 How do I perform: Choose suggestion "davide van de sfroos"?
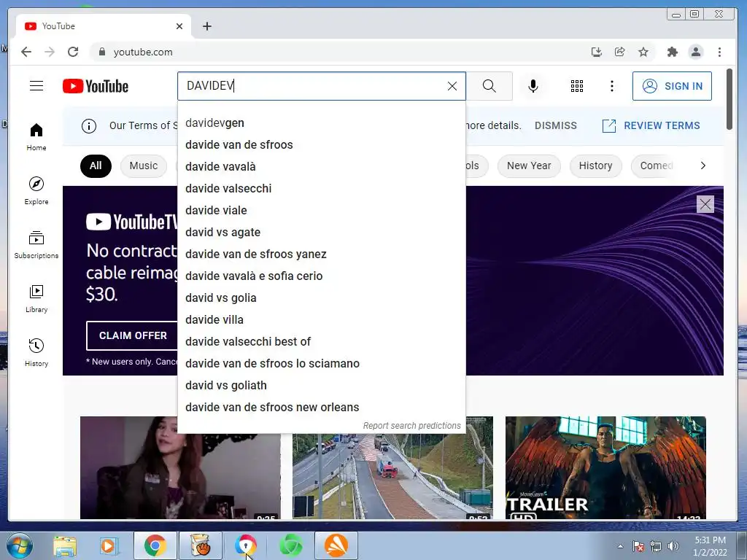[322, 145]
